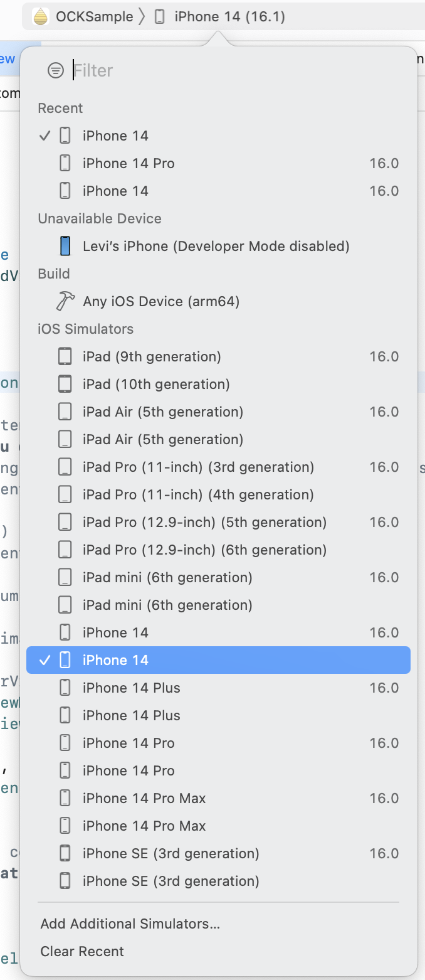The image size is (425, 980).
Task: Select iPad Air (5th generation) 16.0
Action: (218, 412)
